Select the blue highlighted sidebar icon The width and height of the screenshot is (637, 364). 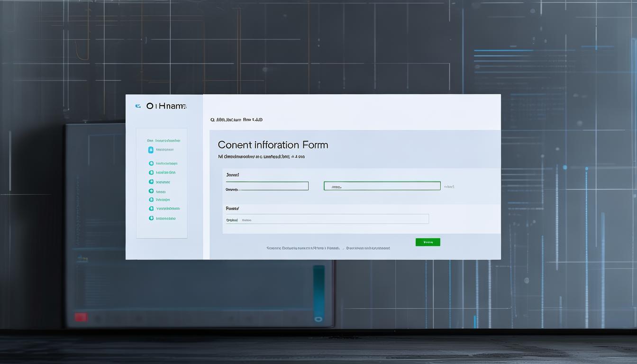[x=151, y=150]
